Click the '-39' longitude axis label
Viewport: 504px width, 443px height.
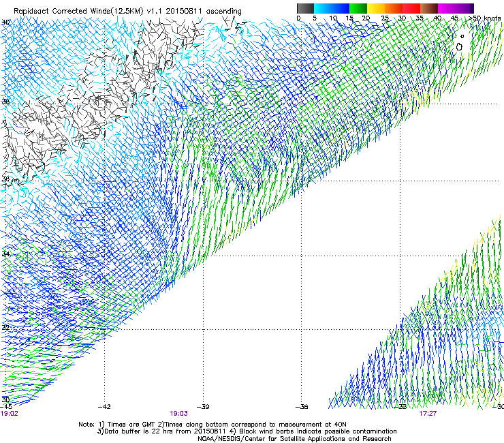(203, 407)
